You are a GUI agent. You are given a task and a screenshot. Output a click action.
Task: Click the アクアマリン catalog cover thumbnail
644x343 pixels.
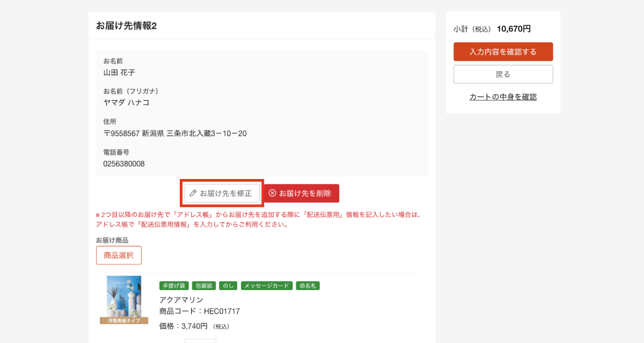[124, 296]
